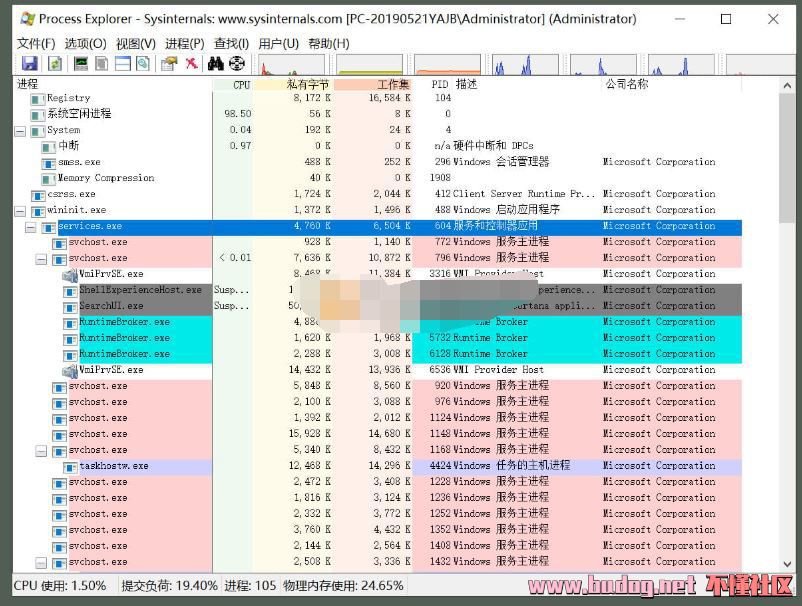Select the Memory Compression process name
This screenshot has width=802, height=606.
click(106, 178)
